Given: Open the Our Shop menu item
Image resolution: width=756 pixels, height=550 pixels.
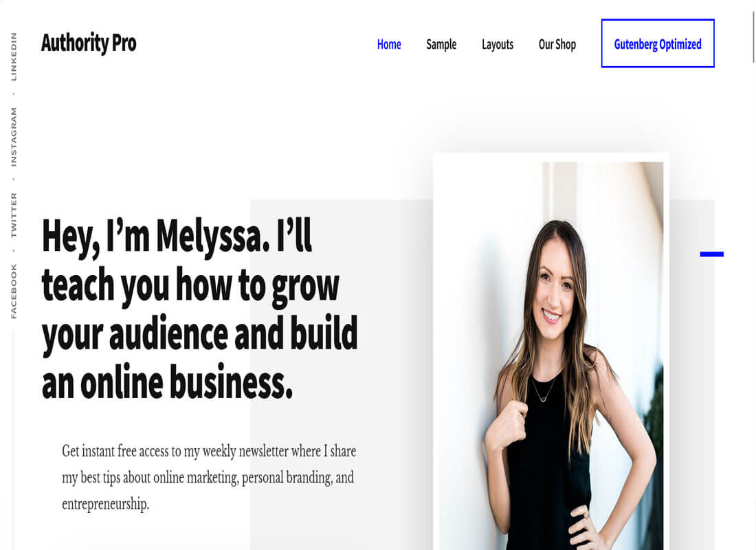Looking at the screenshot, I should coord(557,45).
